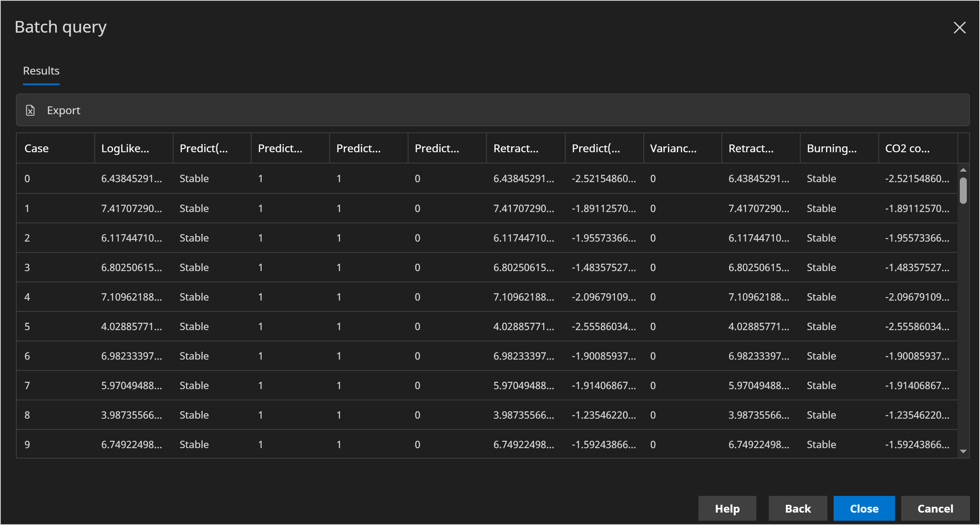Click the Export spreadsheet icon
Viewport: 980px width, 525px height.
click(30, 111)
